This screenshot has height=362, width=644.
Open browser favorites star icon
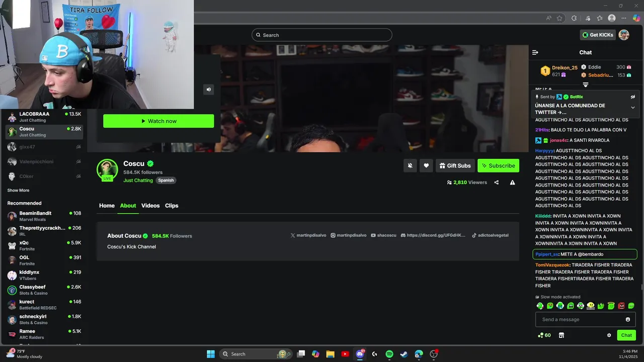click(559, 18)
